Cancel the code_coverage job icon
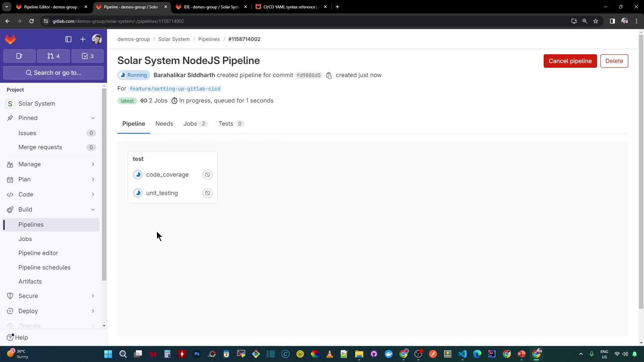644x362 pixels. [208, 175]
